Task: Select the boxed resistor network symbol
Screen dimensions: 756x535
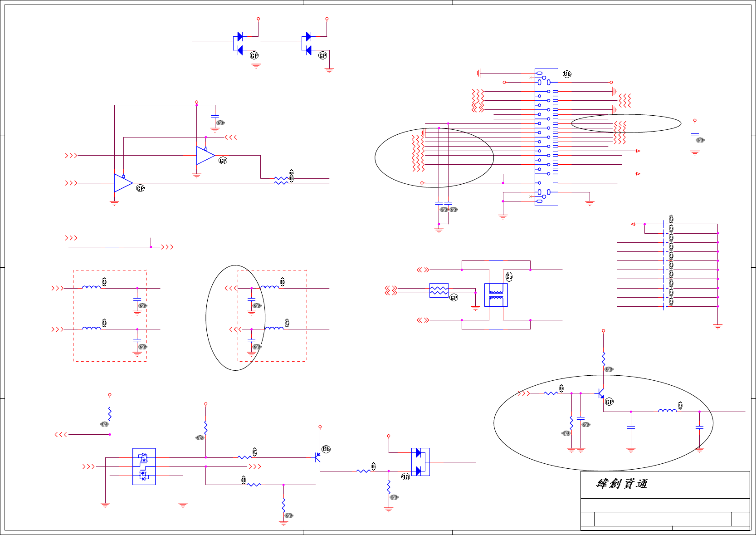Action: coord(439,290)
